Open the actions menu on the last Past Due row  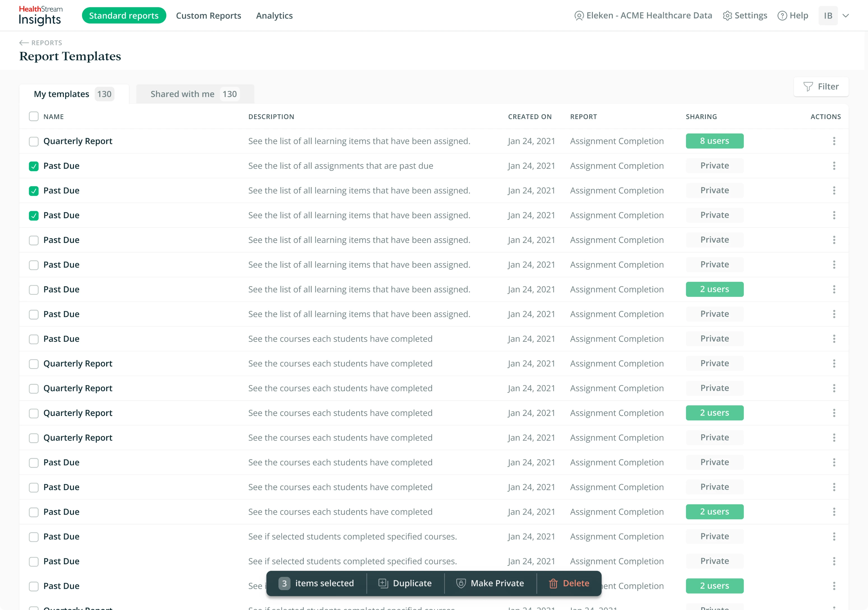pyautogui.click(x=834, y=586)
